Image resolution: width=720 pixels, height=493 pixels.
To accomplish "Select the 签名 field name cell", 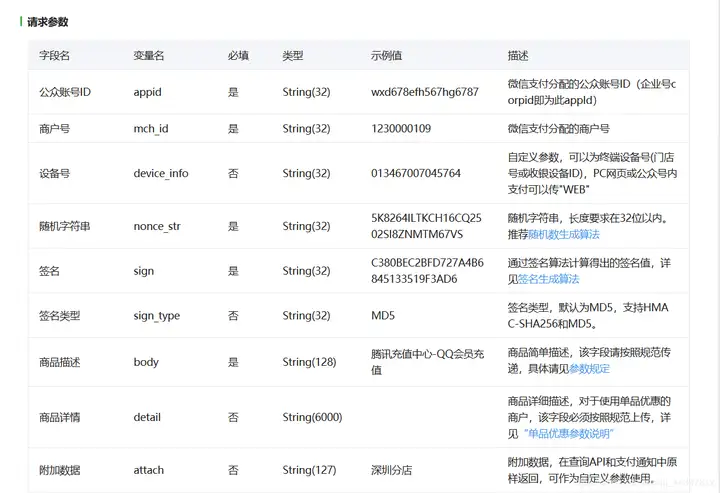I will click(x=49, y=271).
